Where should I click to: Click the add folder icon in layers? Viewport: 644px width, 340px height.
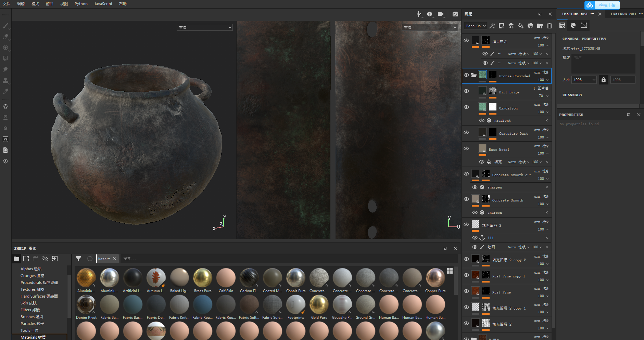(x=540, y=26)
